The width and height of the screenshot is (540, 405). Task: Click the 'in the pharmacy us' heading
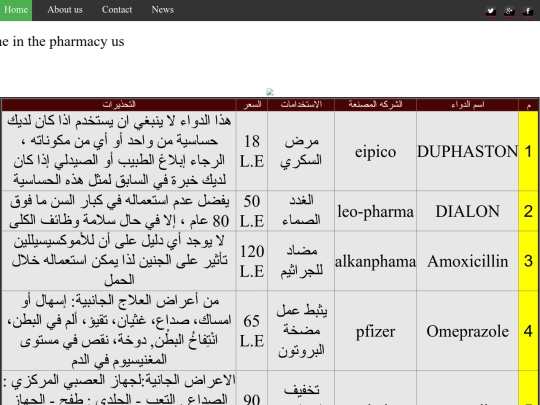pyautogui.click(x=68, y=42)
